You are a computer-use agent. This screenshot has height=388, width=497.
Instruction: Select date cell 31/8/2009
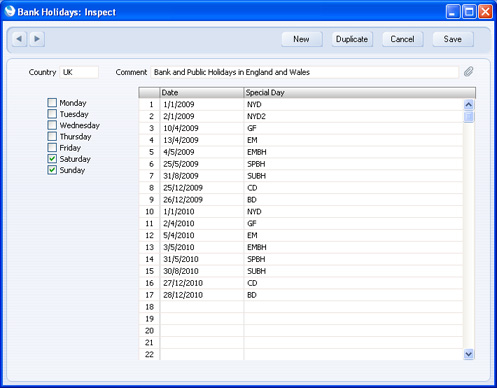pyautogui.click(x=202, y=176)
